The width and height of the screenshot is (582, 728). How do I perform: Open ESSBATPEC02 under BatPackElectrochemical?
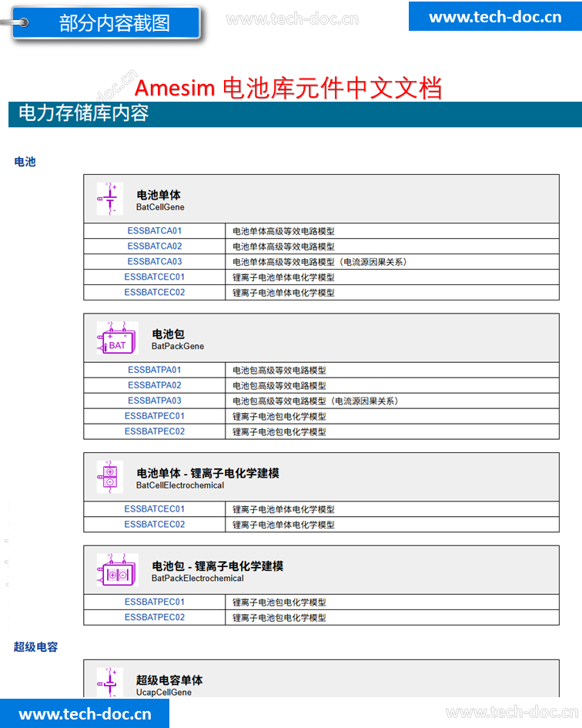(155, 617)
